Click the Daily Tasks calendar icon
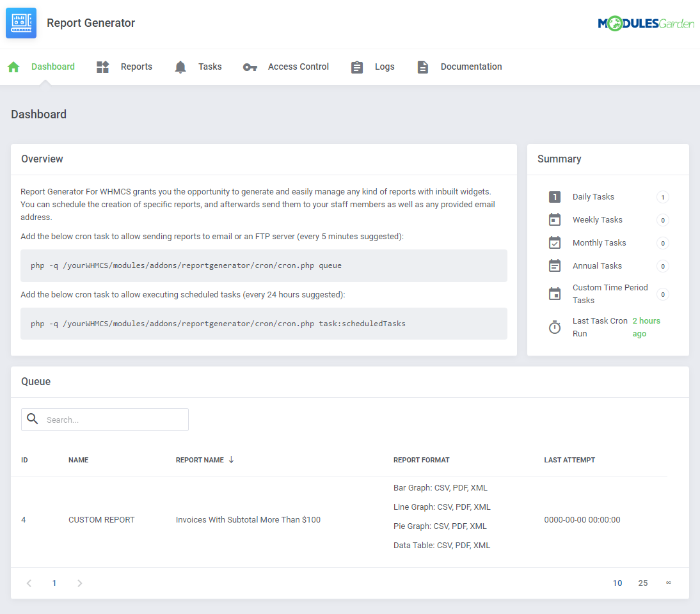Viewport: 700px width, 614px height. click(x=555, y=197)
